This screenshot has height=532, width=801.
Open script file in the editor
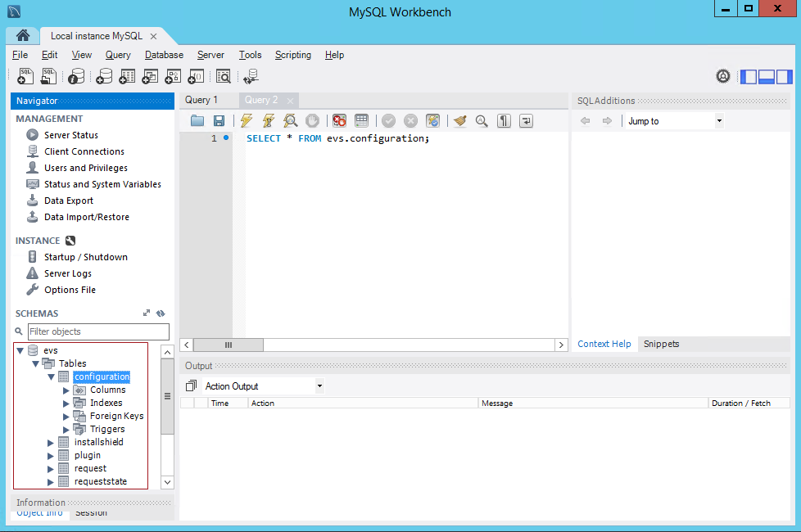(197, 120)
